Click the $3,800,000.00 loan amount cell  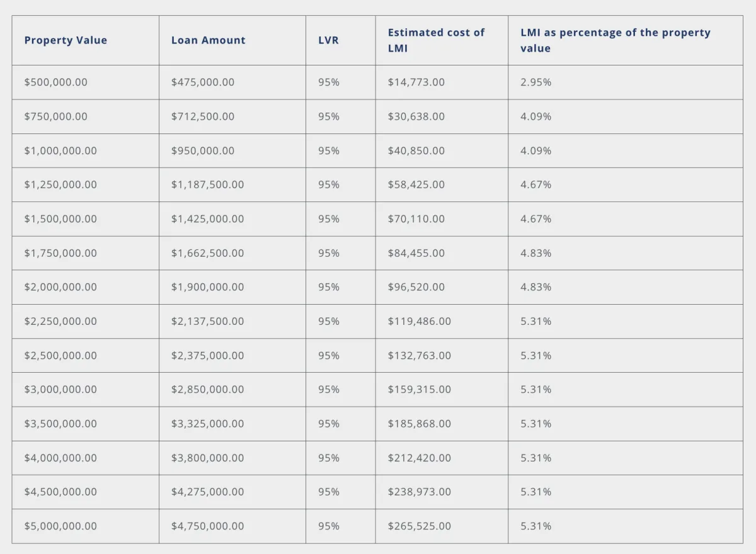207,458
